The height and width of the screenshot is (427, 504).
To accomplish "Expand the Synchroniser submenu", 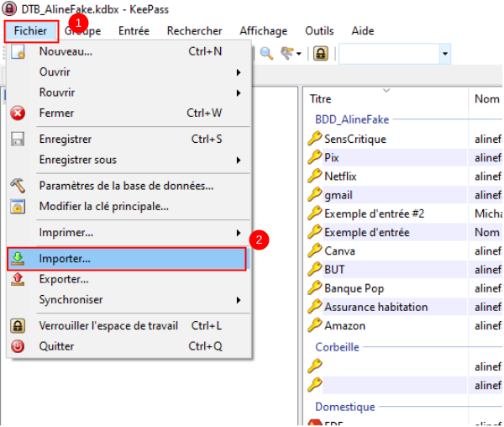I will (129, 300).
